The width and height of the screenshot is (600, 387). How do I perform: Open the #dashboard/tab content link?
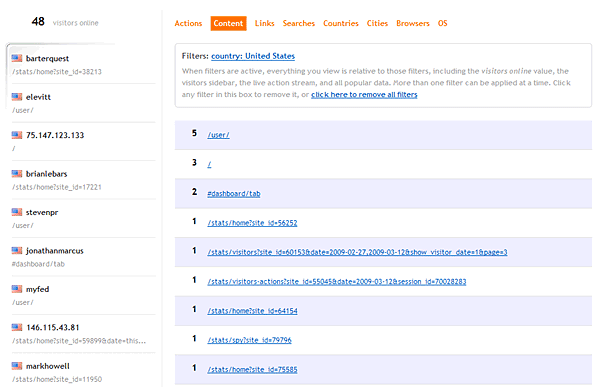234,194
